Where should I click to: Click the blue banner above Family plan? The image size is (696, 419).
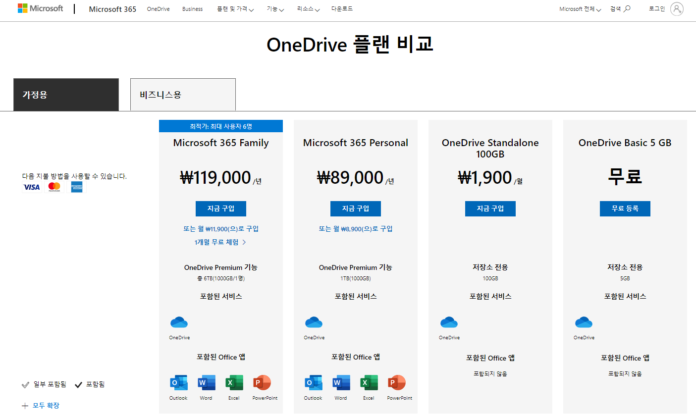click(221, 126)
